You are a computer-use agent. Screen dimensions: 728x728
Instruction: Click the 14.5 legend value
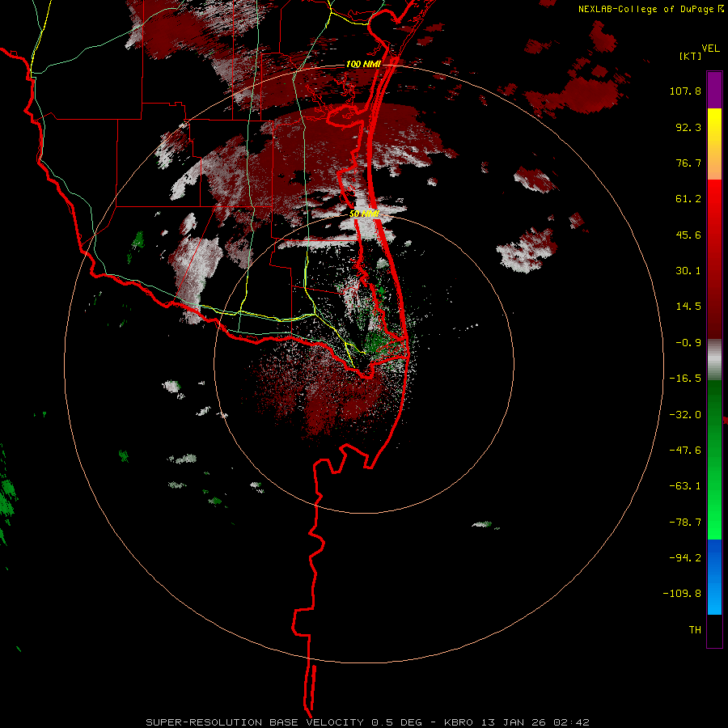[x=688, y=307]
